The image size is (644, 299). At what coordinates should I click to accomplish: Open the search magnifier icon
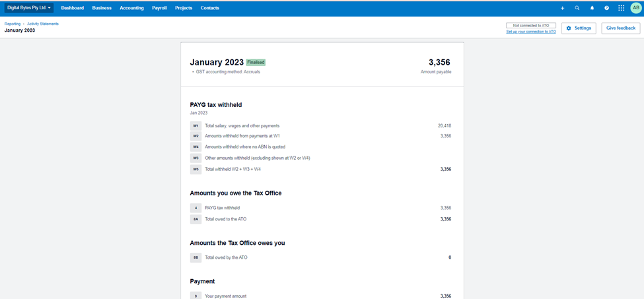(577, 8)
